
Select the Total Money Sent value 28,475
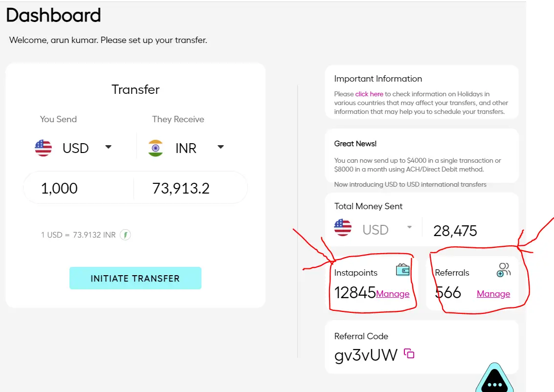tap(455, 231)
